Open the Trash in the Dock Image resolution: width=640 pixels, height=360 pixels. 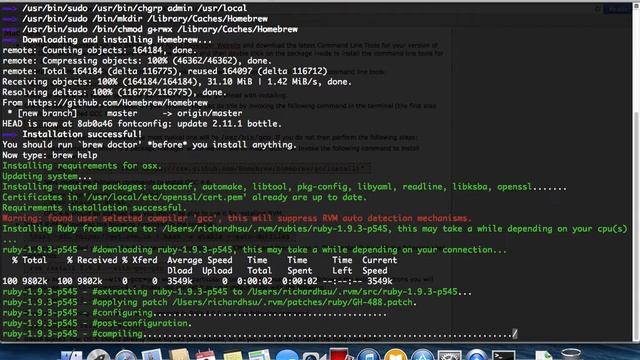click(x=571, y=354)
